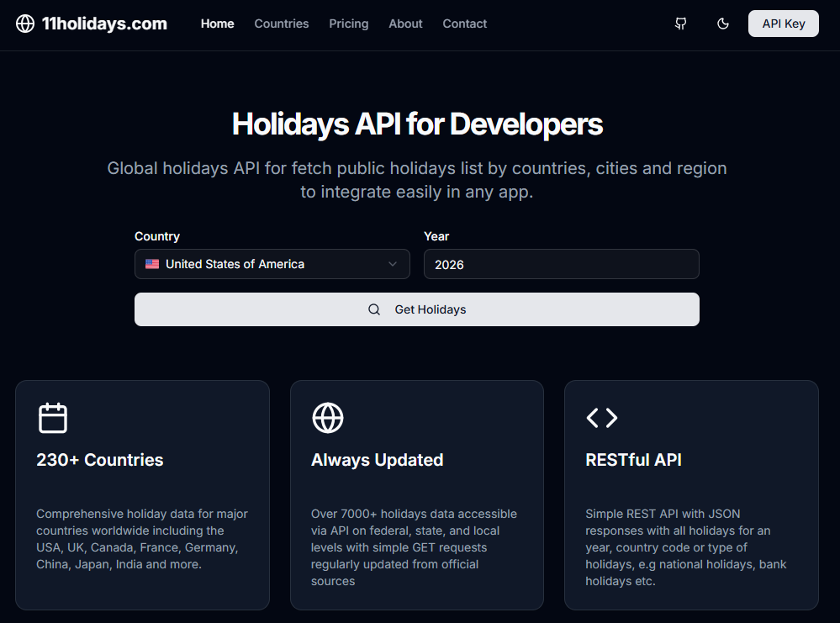The width and height of the screenshot is (840, 623).
Task: Select the RESTful API card heading
Action: (633, 460)
